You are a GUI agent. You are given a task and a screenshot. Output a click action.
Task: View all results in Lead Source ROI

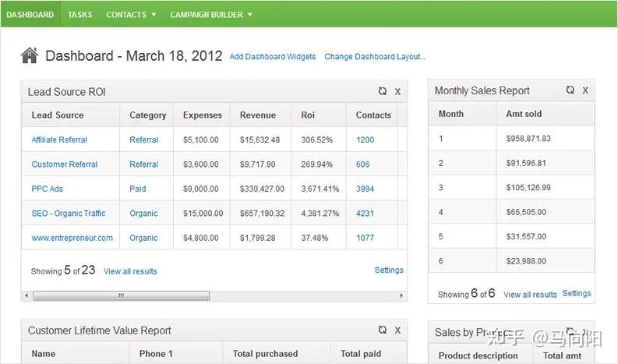click(x=130, y=271)
